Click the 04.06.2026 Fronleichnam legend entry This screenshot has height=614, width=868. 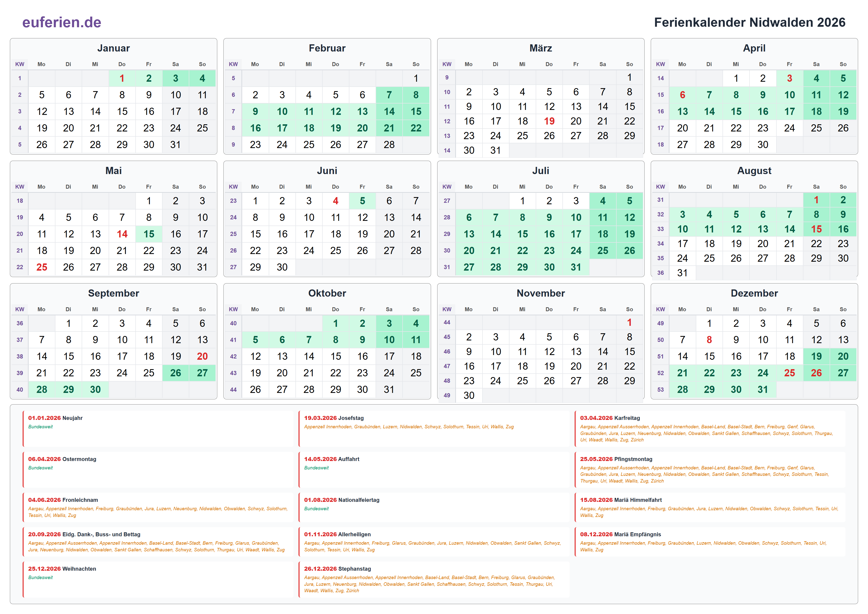[x=158, y=508]
